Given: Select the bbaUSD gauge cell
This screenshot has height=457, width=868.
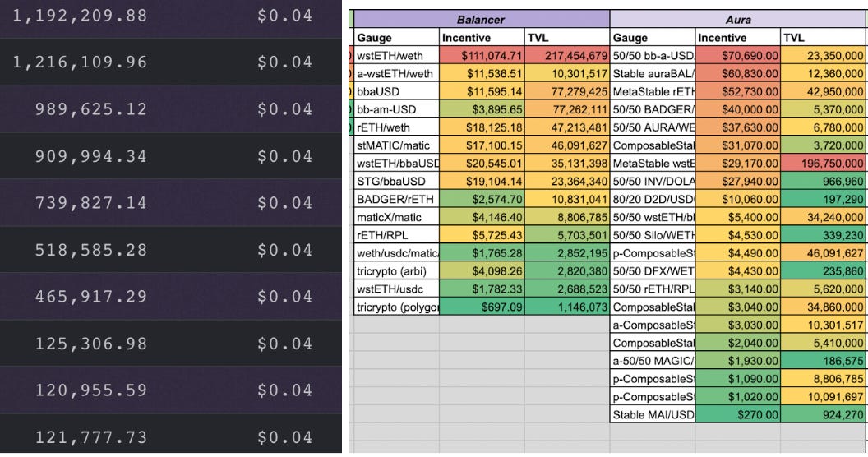Looking at the screenshot, I should pos(396,91).
